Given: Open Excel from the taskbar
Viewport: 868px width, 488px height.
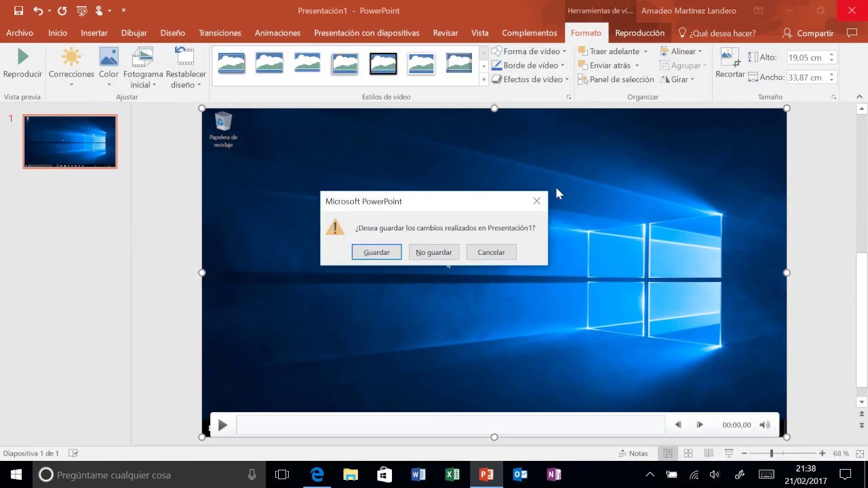Looking at the screenshot, I should (x=452, y=474).
